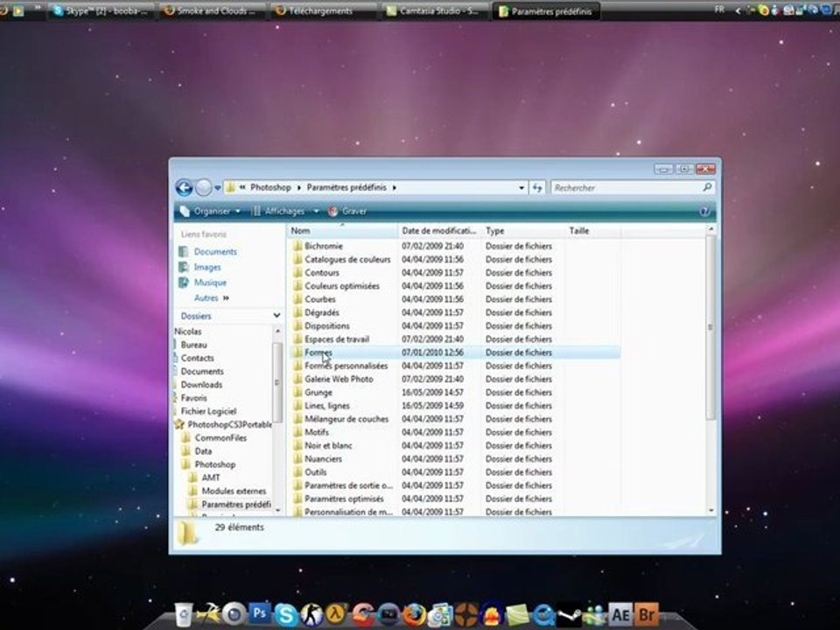
Task: Select AMT folder in the tree
Action: 211,478
